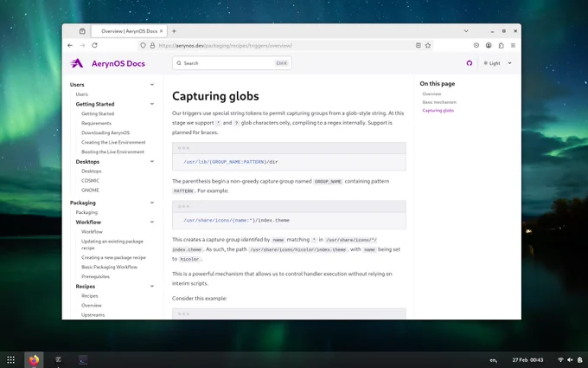Click the volume speaker tray icon
The width and height of the screenshot is (588, 368).
coord(570,360)
